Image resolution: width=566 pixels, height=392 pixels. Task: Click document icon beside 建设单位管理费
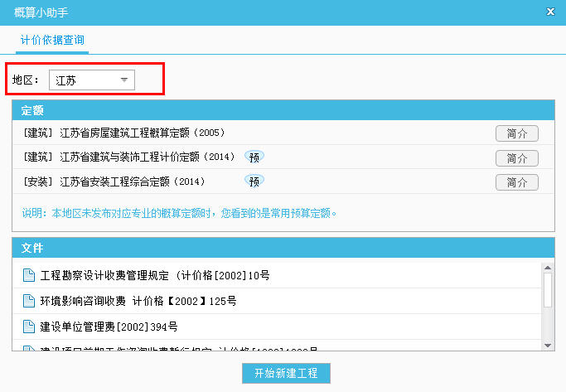29,327
